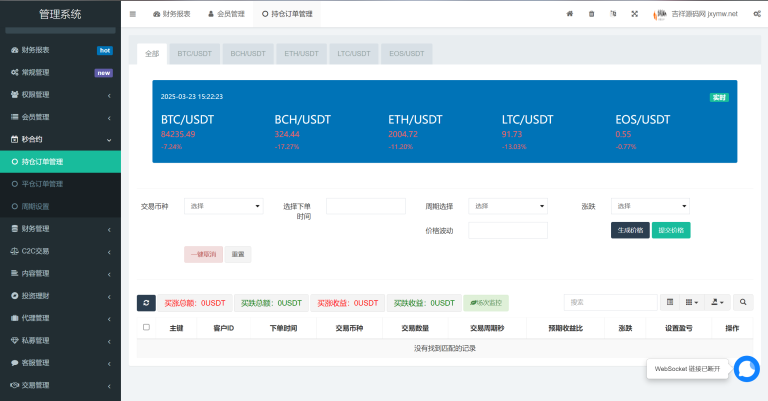This screenshot has width=768, height=401.
Task: Click the trash (clear cache) icon
Action: point(591,14)
